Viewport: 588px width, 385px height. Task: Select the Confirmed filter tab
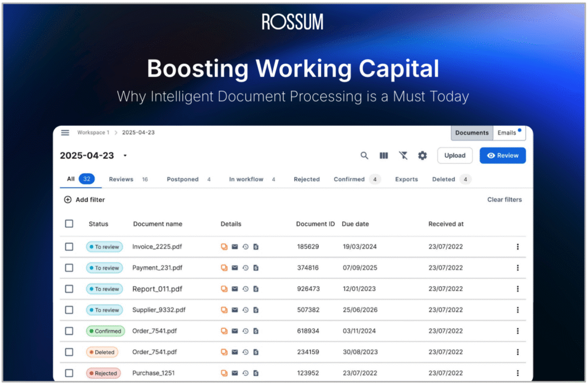pos(350,179)
